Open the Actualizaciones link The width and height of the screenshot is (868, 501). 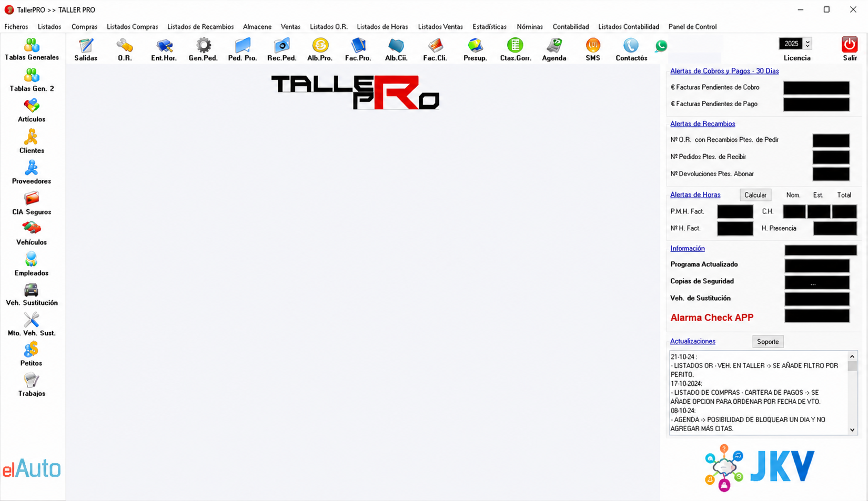(692, 341)
